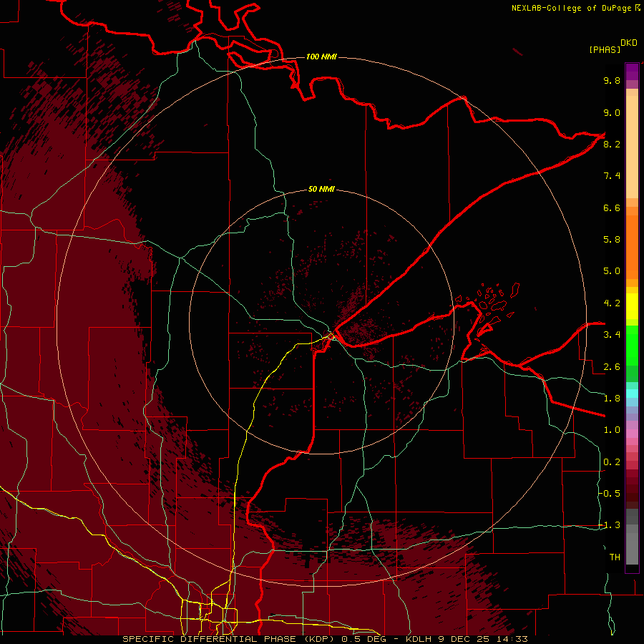Click the 5.0 color scale value

pos(612,271)
